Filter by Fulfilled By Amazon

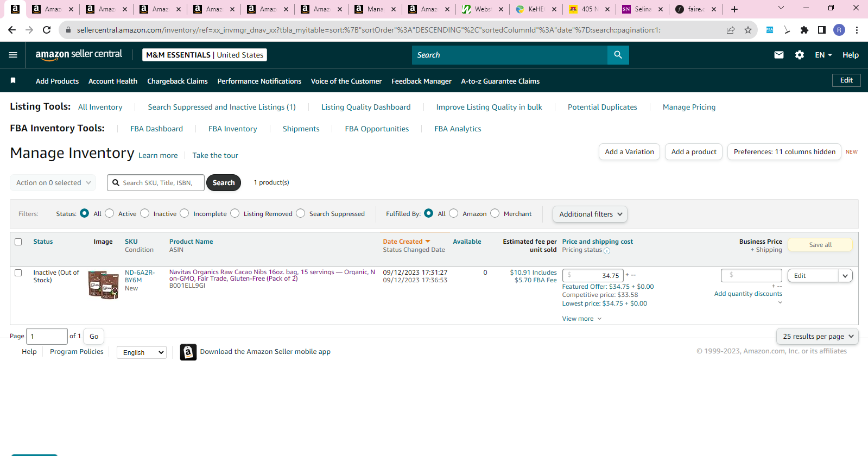(x=454, y=213)
